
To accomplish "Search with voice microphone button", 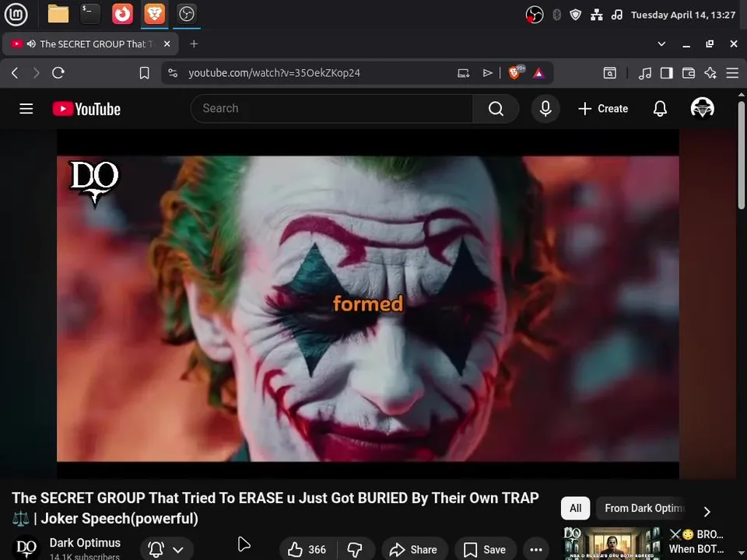I will pos(545,109).
